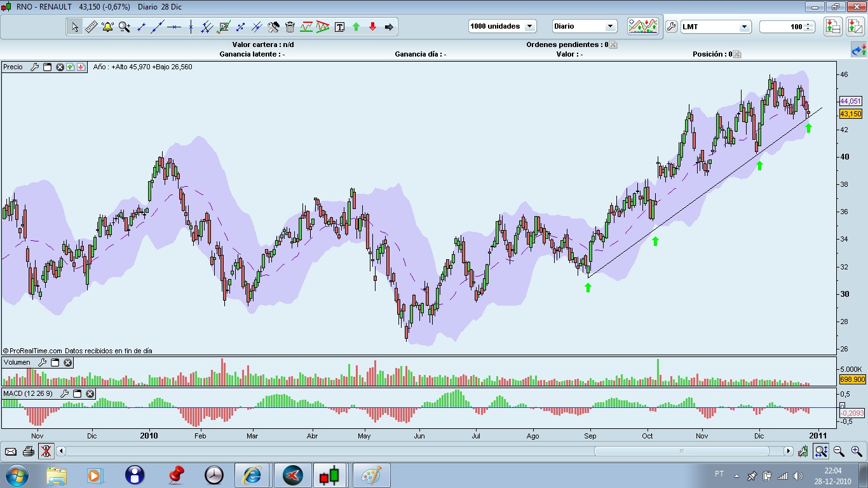Select the text annotation tool
The width and height of the screenshot is (868, 488).
point(339,27)
